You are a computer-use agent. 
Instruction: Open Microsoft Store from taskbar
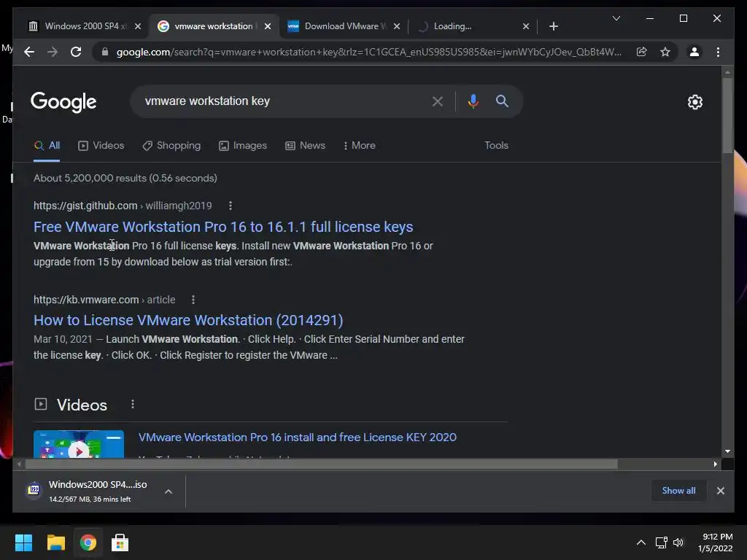point(120,542)
